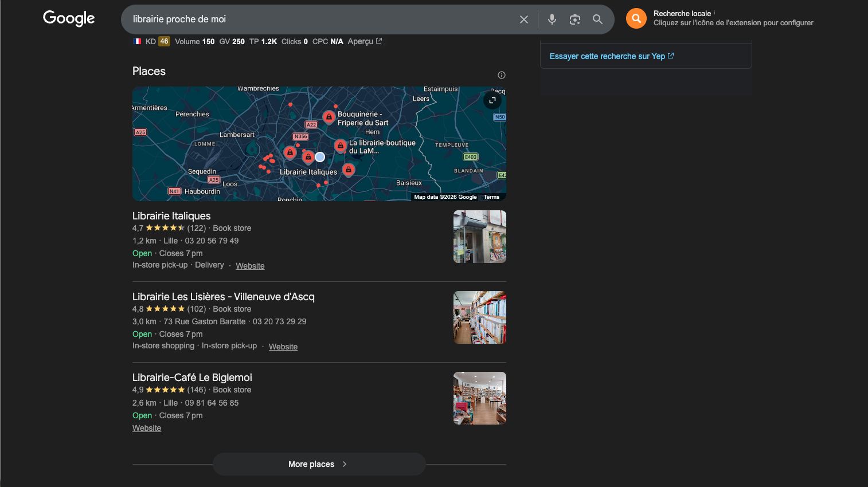Select La librairie-boutique du LaM map pin
The image size is (868, 487).
[341, 146]
